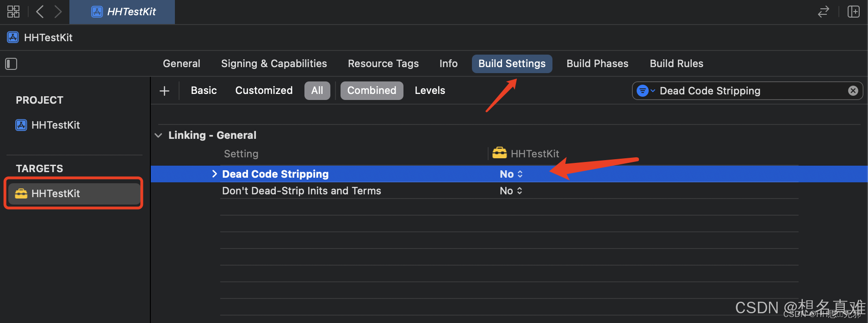Open the project navigator grid icon
Screen dimensions: 868x323
pyautogui.click(x=13, y=12)
